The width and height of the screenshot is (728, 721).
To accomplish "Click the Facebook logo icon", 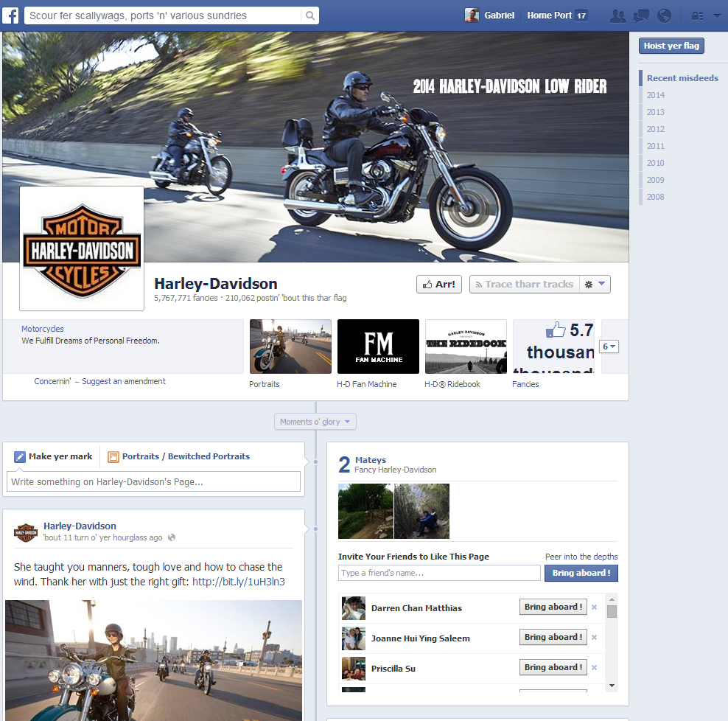I will 10,15.
